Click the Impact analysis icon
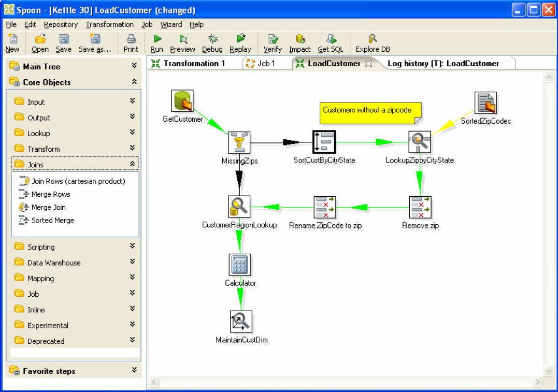This screenshot has width=558, height=392. (x=300, y=39)
